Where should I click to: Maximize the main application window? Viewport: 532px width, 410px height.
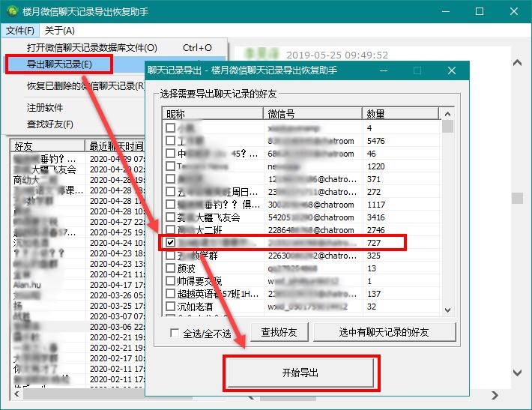tap(480, 11)
